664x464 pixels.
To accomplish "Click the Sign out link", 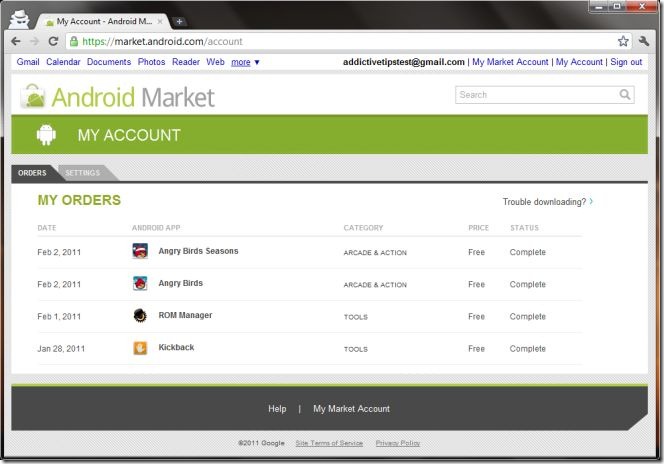I will (626, 62).
